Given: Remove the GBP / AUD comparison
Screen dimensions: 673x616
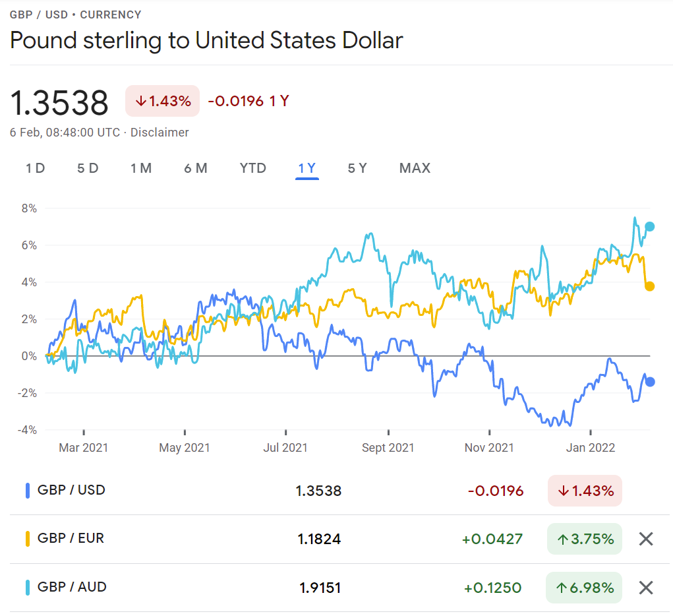Looking at the screenshot, I should pyautogui.click(x=646, y=588).
